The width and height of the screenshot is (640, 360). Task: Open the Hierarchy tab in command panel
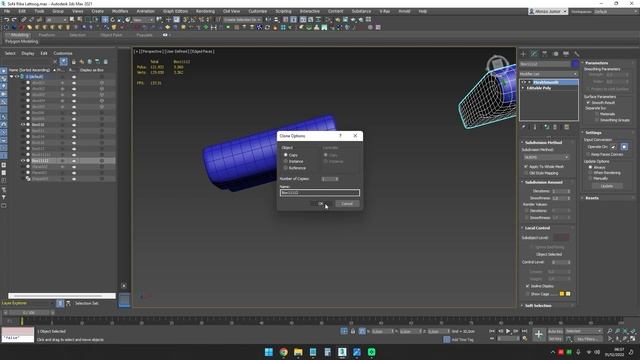point(544,54)
